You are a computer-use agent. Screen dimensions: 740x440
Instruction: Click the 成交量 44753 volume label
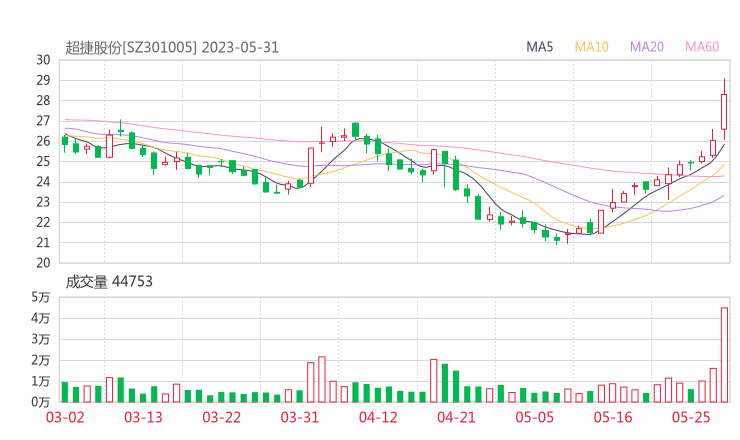tap(109, 282)
